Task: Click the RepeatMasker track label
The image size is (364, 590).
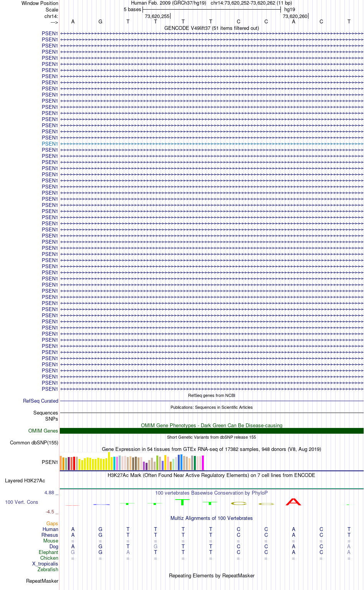Action: (x=42, y=581)
